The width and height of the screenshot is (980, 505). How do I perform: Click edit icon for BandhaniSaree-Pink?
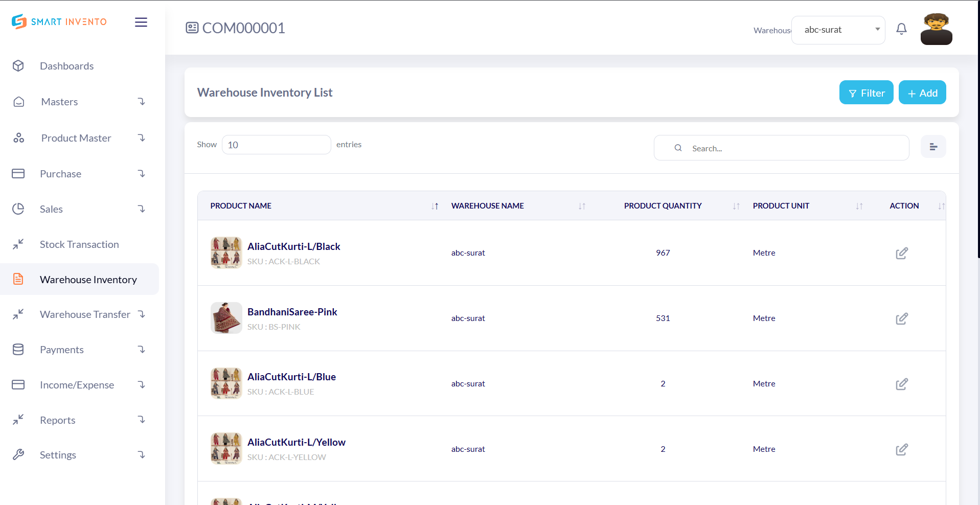[x=901, y=318]
